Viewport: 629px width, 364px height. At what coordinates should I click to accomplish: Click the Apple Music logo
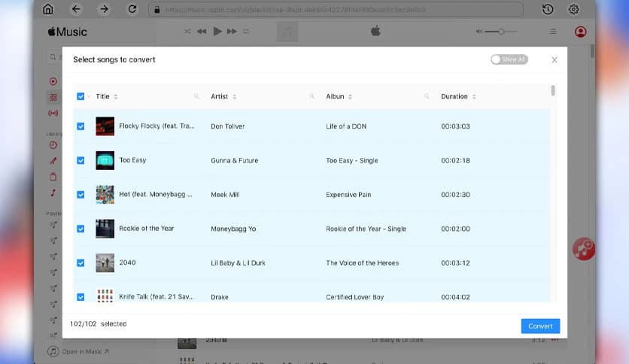(68, 32)
